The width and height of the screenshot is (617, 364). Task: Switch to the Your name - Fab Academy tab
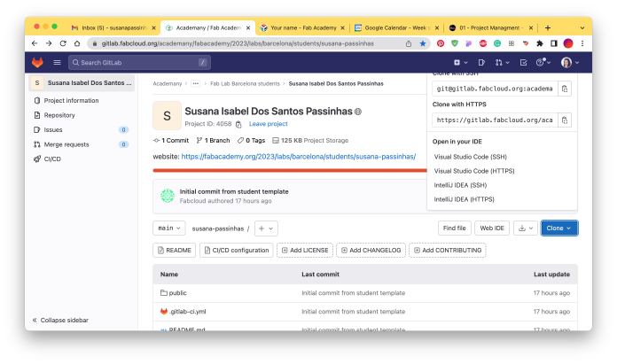click(303, 28)
